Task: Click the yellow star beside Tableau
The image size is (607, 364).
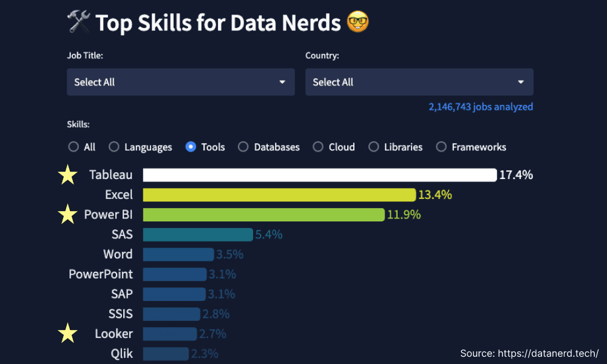Action: [67, 175]
